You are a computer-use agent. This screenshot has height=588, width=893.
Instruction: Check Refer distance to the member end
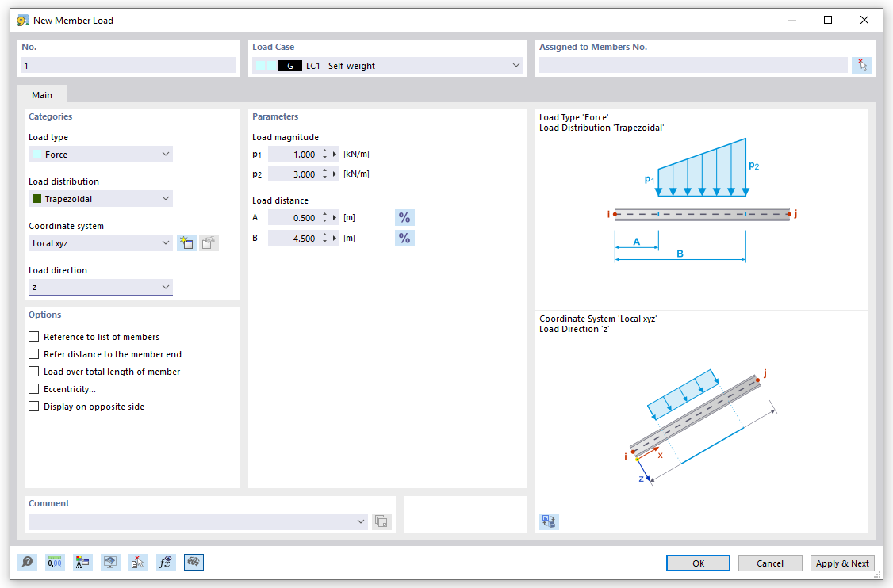[34, 354]
